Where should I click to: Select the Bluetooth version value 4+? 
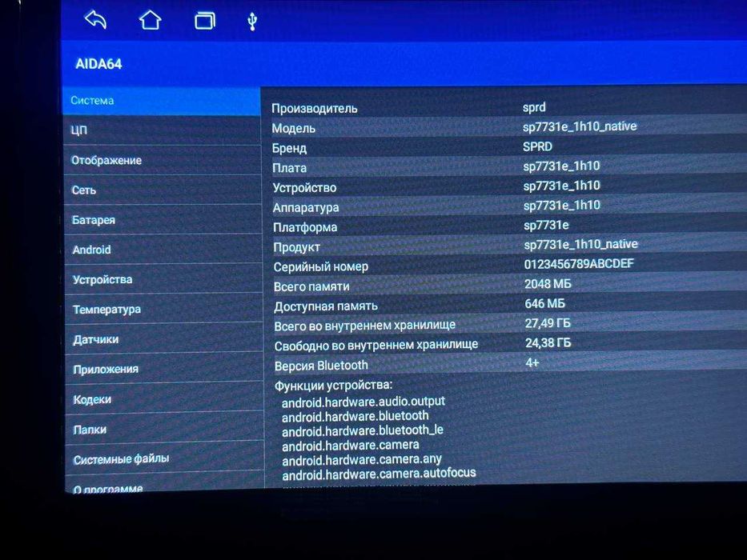pyautogui.click(x=532, y=363)
